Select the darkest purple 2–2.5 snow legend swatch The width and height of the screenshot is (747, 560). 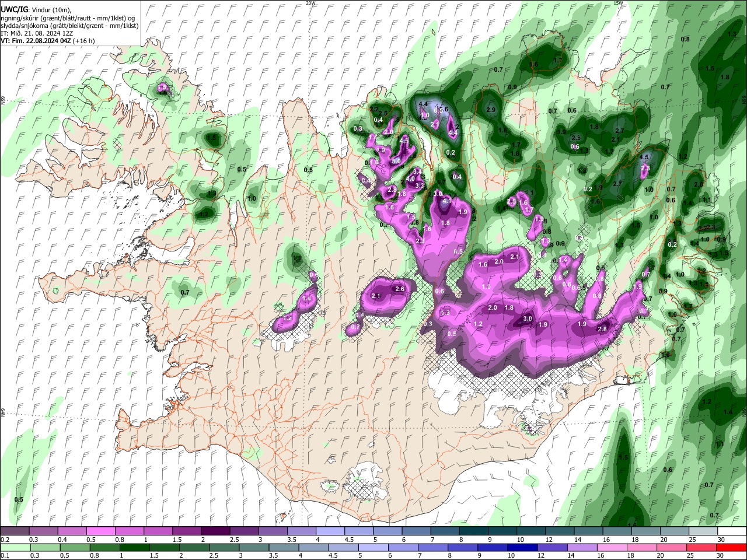click(215, 531)
